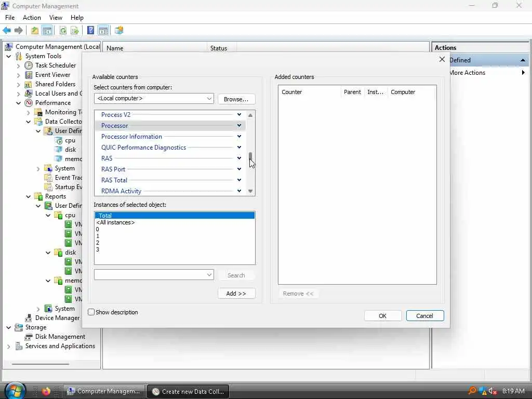Click the Export List toolbar icon
Image resolution: width=532 pixels, height=399 pixels.
click(75, 31)
